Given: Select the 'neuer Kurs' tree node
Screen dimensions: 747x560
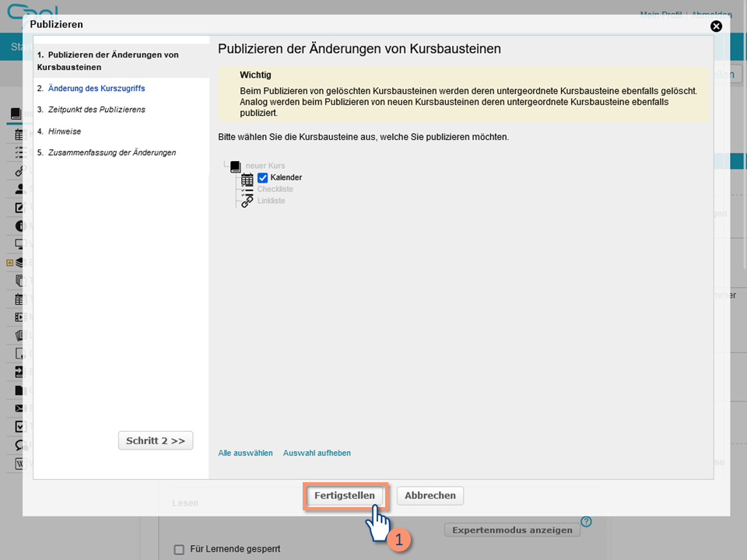Looking at the screenshot, I should coord(265,166).
